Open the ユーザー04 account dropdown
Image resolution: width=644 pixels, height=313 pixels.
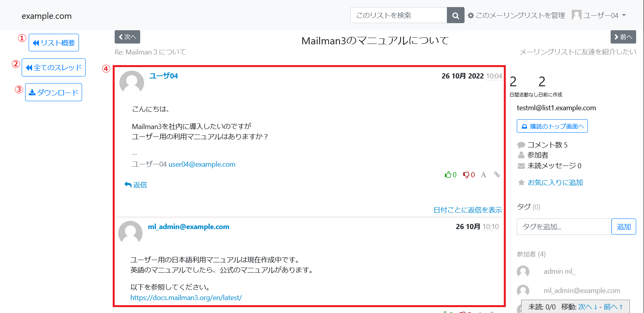(x=604, y=15)
